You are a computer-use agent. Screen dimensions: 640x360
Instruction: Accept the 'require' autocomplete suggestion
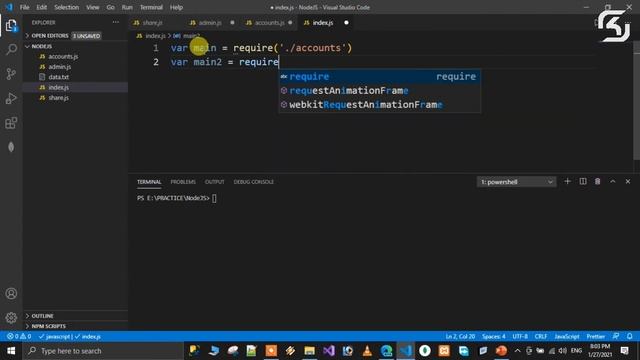(380, 77)
